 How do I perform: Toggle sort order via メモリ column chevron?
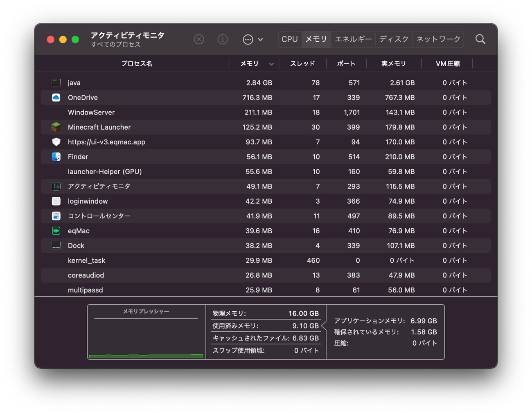(271, 64)
